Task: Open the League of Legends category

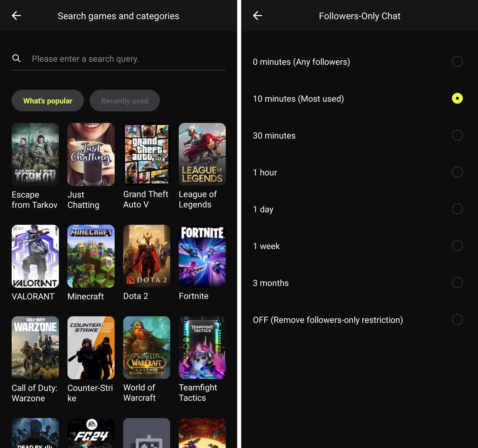Action: [x=202, y=154]
